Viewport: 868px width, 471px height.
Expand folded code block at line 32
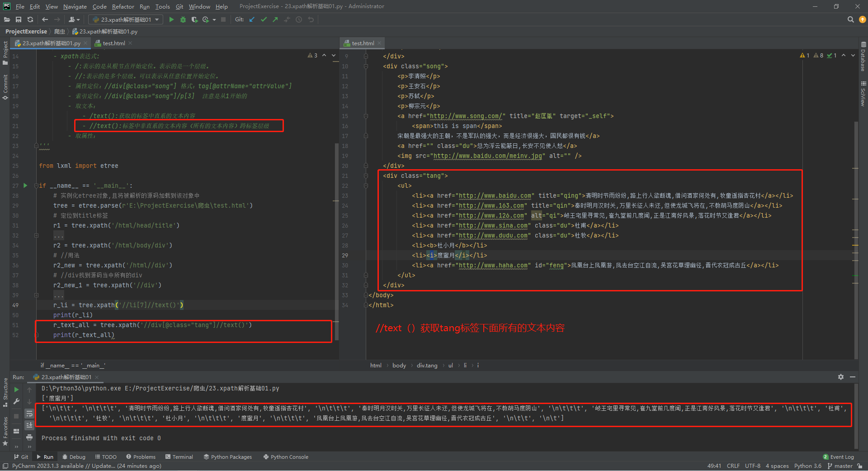[36, 235]
